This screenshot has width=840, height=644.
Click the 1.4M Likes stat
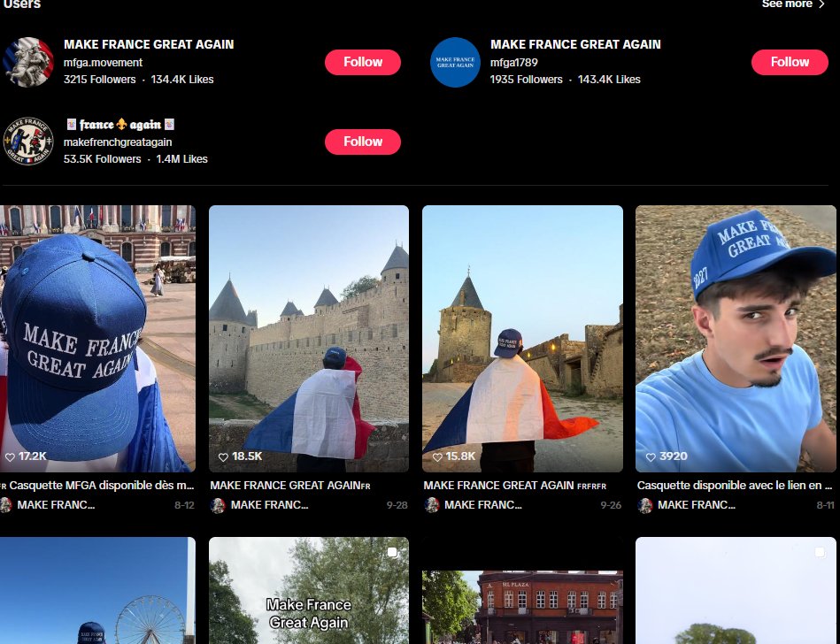[x=181, y=159]
